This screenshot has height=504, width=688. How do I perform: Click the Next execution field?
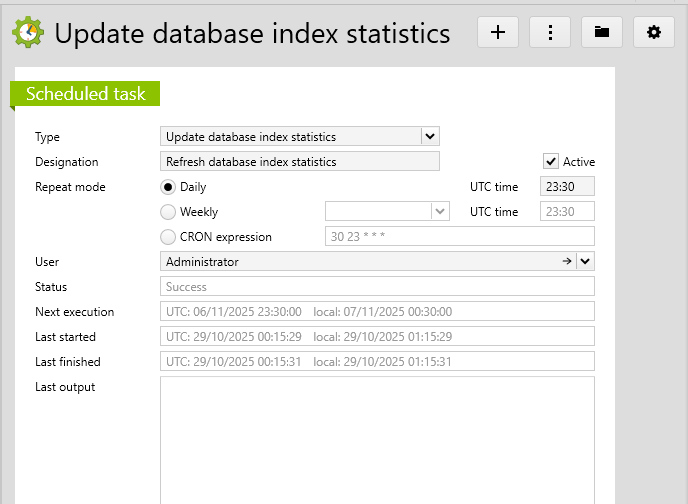(x=377, y=312)
